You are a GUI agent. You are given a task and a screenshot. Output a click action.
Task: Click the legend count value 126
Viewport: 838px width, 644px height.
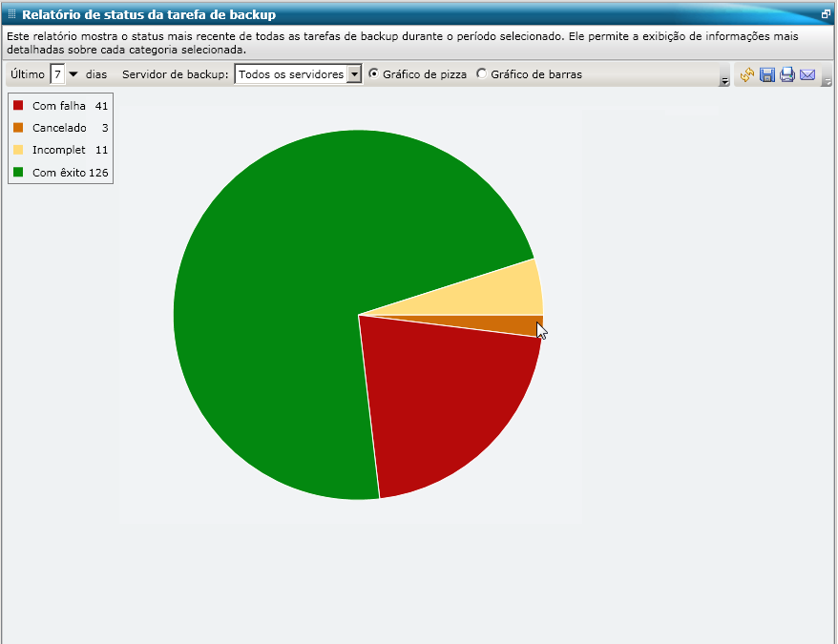[98, 173]
